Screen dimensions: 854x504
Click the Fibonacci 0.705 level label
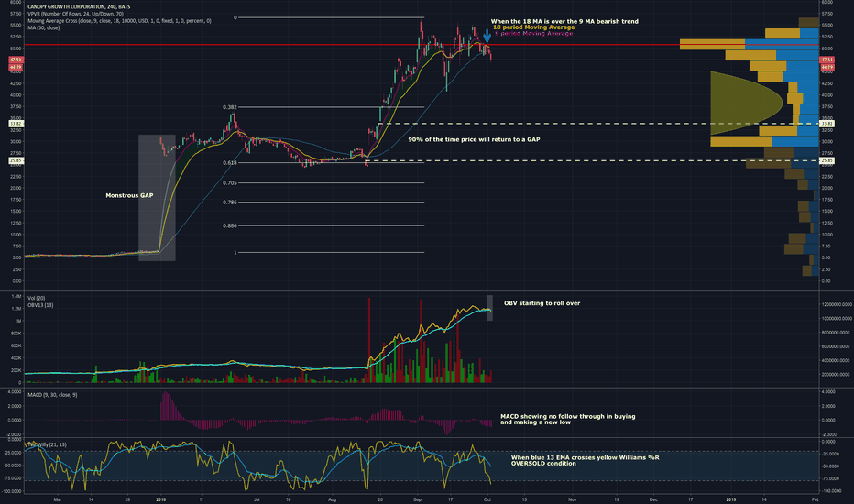click(x=229, y=183)
